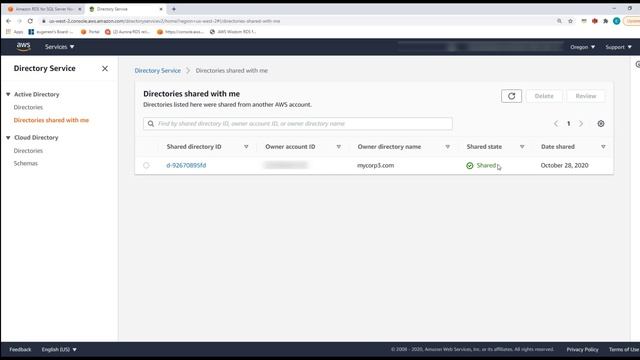Click the green Shared status check icon
The height and width of the screenshot is (360, 640).
[x=470, y=165]
